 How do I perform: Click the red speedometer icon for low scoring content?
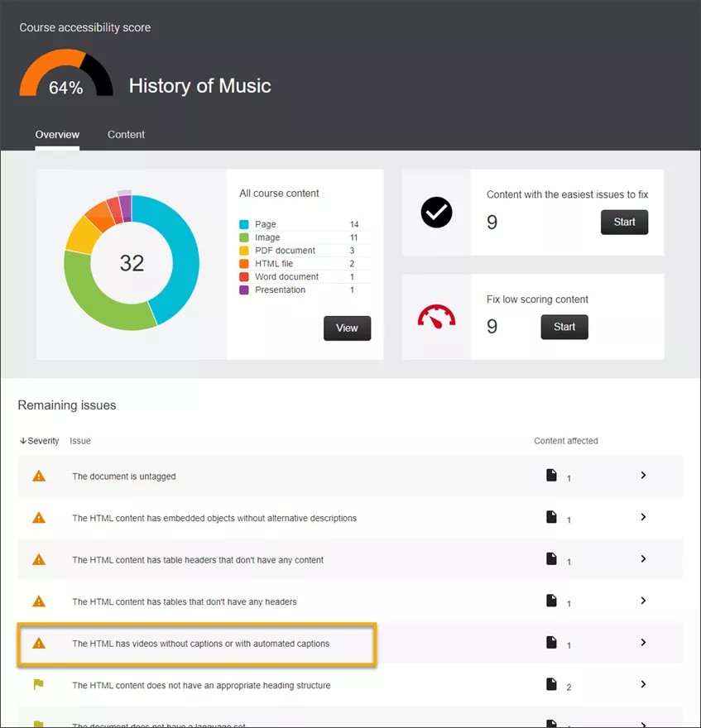point(436,317)
